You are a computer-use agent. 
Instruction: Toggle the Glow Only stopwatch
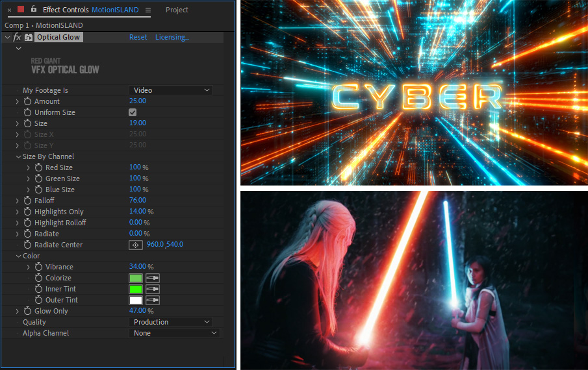point(27,311)
